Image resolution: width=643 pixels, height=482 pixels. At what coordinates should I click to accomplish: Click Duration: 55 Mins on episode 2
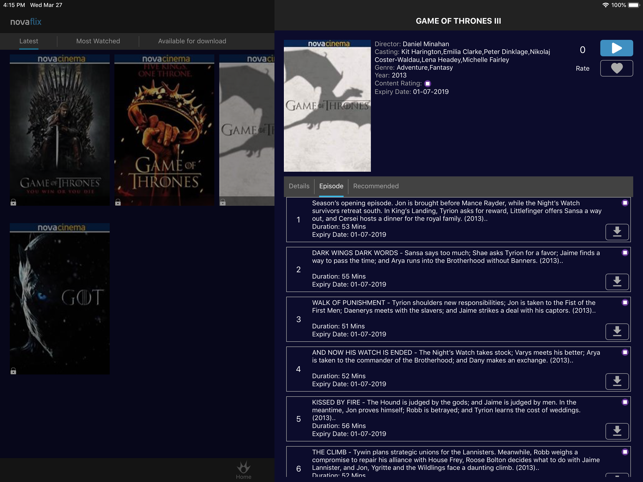tap(339, 276)
